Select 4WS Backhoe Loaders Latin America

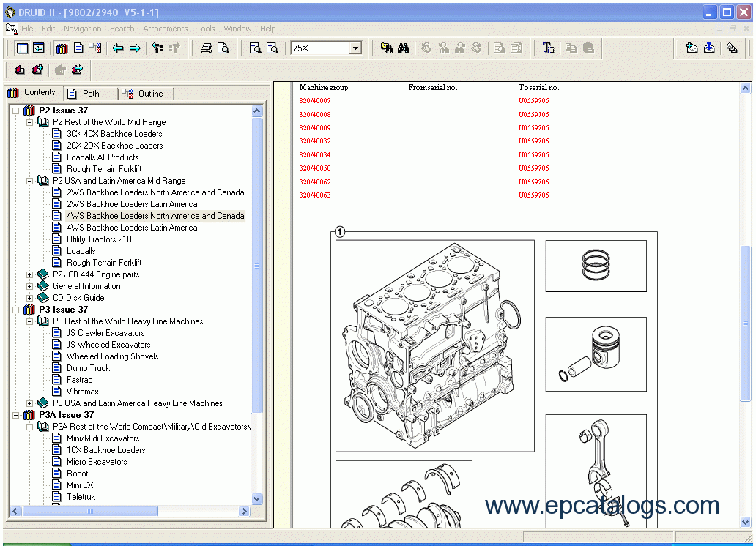(132, 228)
